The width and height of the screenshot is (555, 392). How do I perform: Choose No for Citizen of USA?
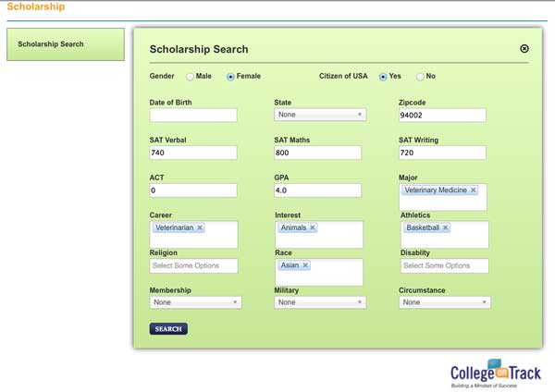point(420,77)
